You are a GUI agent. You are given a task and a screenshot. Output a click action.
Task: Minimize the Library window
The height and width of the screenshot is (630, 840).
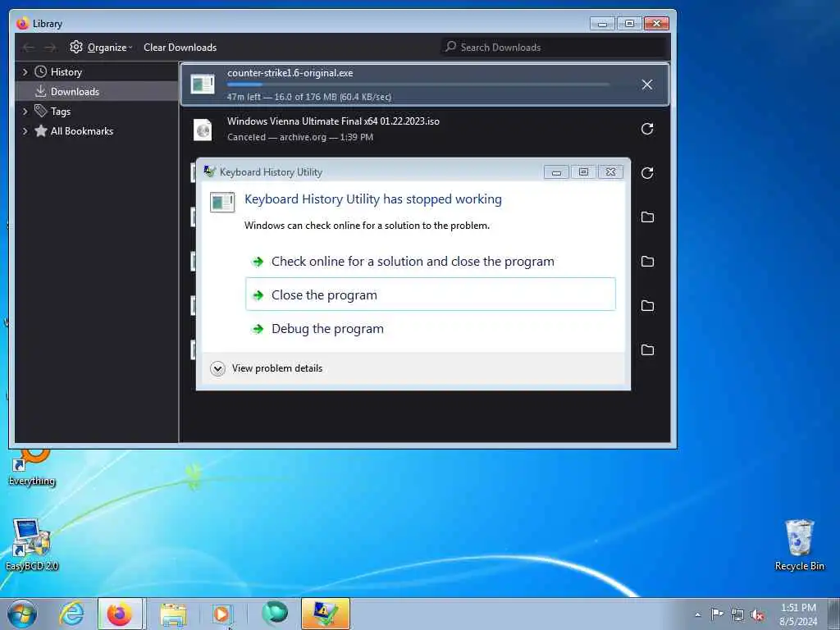click(602, 24)
